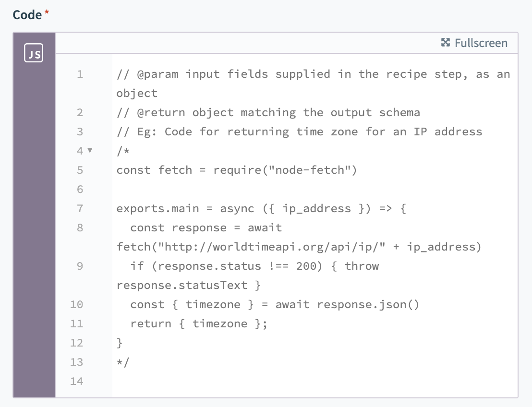Click line number 5 in the gutter

pos(79,170)
